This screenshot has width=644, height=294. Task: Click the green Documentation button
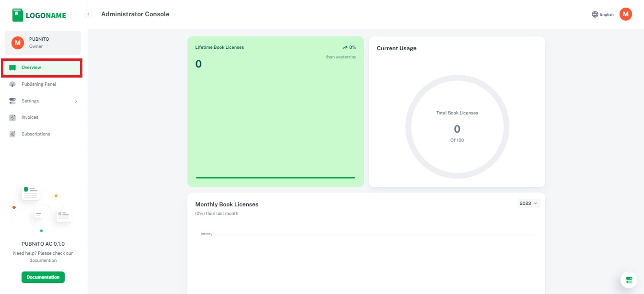(x=43, y=277)
